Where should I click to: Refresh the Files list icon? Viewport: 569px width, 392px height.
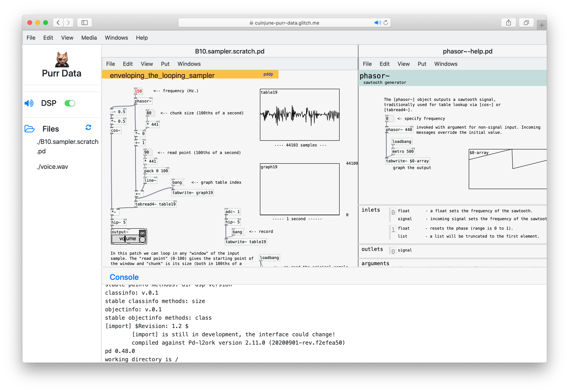tap(88, 127)
